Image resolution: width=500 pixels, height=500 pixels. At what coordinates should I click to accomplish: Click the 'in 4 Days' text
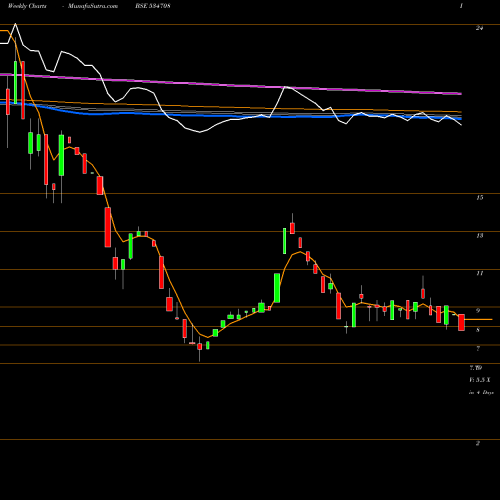(x=481, y=393)
